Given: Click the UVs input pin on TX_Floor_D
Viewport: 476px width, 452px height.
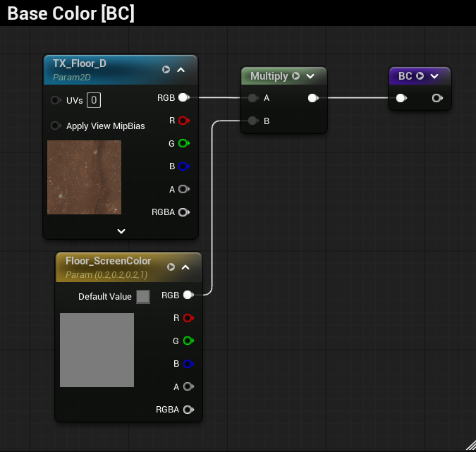Looking at the screenshot, I should coord(55,100).
